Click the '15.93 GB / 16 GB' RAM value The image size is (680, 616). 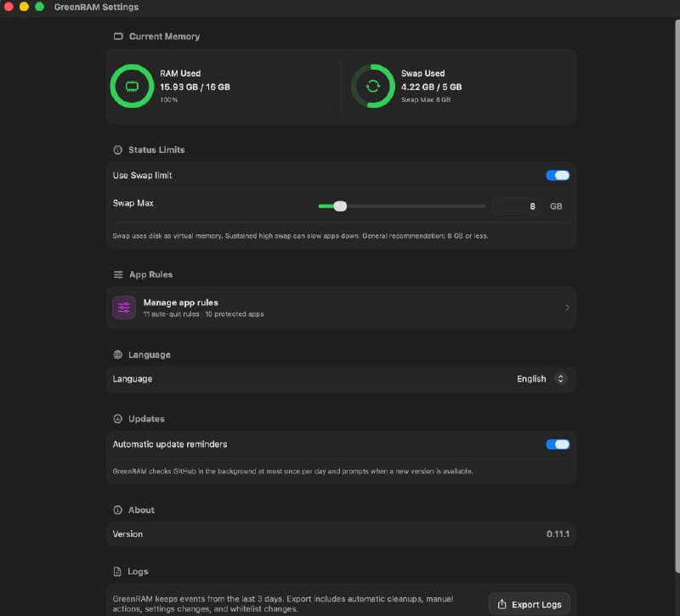(195, 87)
